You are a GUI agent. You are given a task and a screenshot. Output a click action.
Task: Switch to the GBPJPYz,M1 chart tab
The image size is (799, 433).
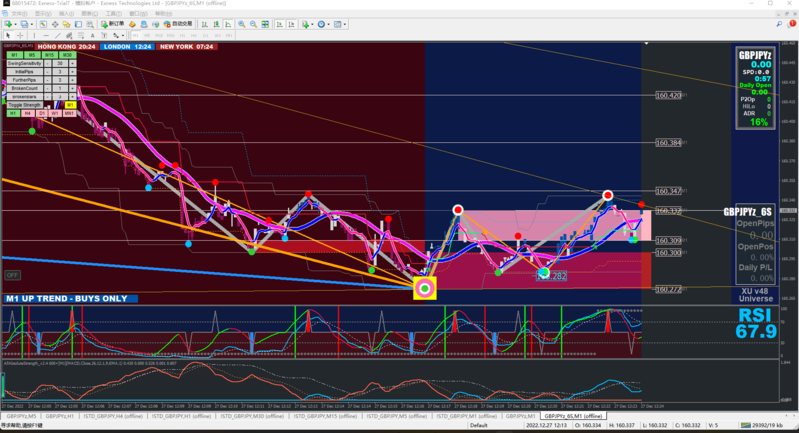pos(520,416)
